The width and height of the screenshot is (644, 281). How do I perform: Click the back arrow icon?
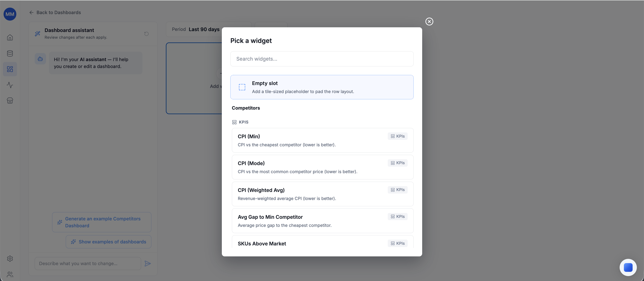click(x=31, y=12)
